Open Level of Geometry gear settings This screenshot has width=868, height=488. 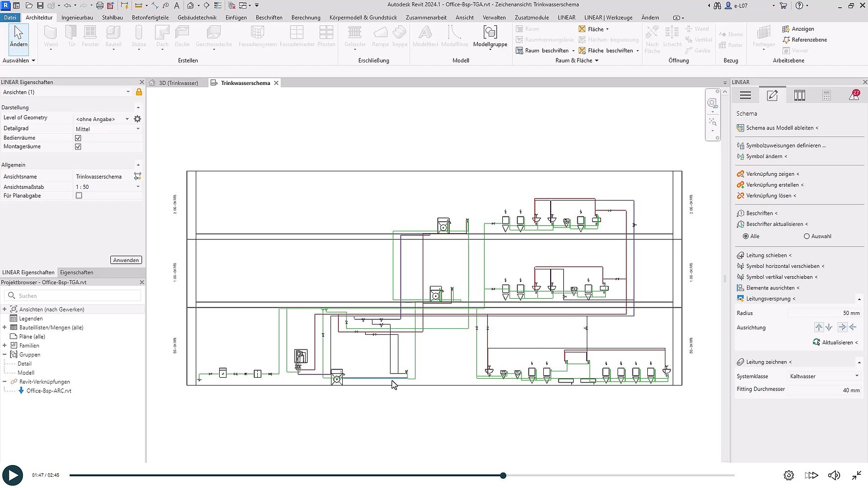pyautogui.click(x=138, y=119)
